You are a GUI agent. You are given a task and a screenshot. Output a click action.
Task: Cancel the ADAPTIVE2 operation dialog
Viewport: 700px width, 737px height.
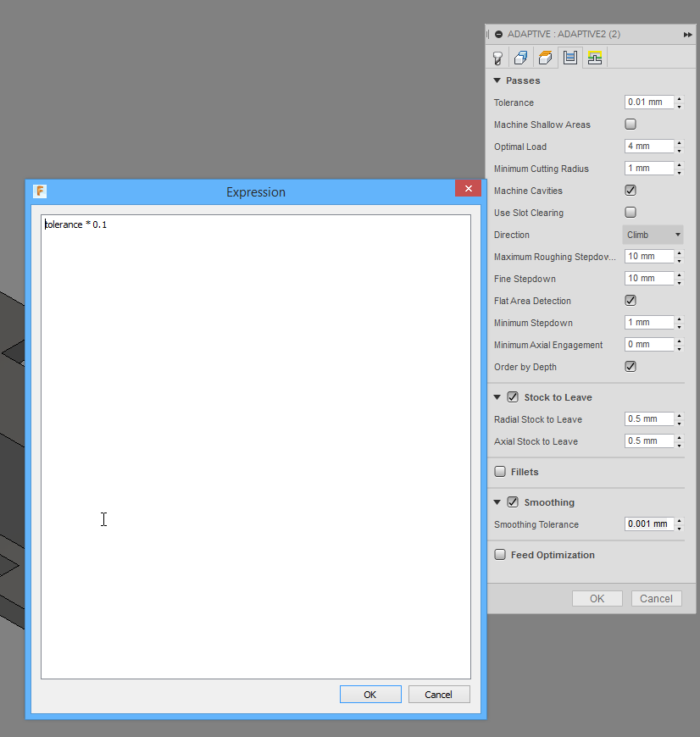656,598
